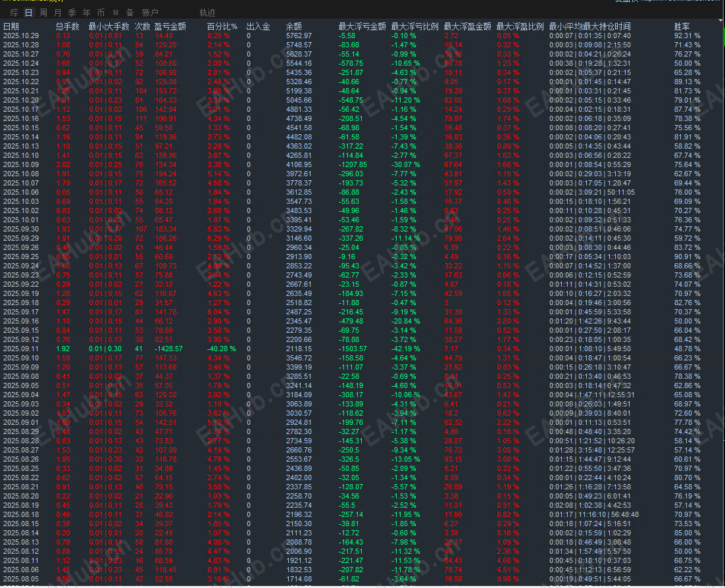Viewport: 725px width, 588px height.
Task: Open the 月 monthly statistics view
Action: pos(57,12)
